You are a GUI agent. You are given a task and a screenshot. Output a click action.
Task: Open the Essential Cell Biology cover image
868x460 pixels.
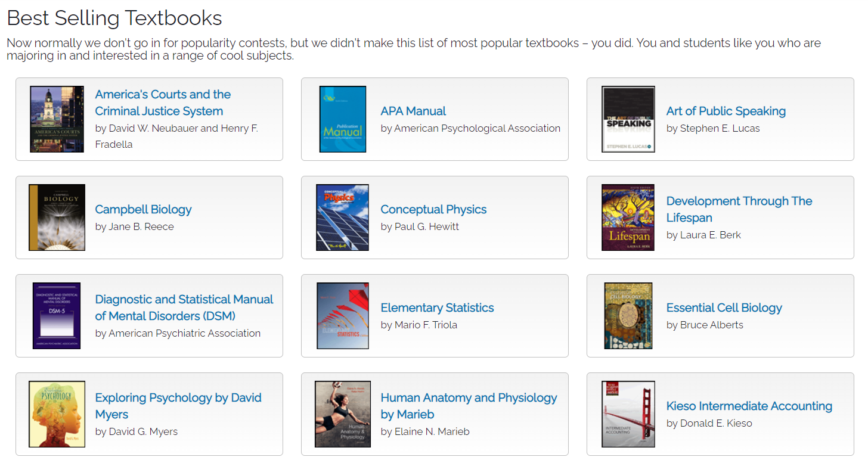[x=628, y=316]
